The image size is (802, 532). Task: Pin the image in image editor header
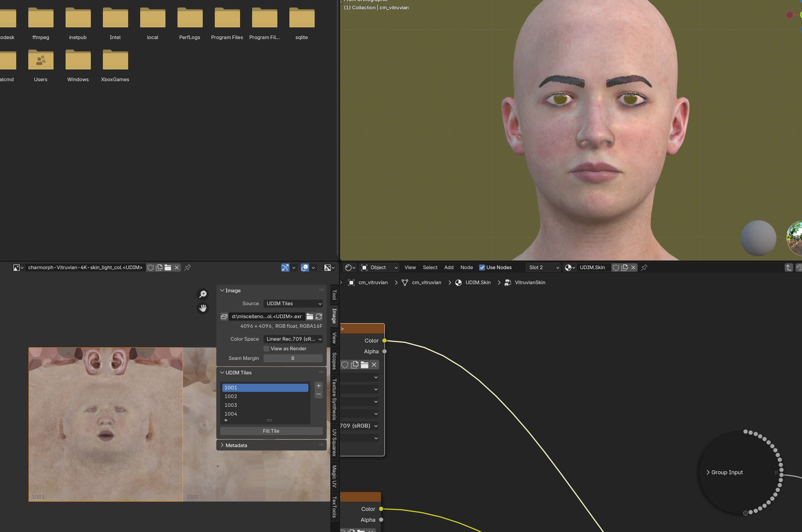pos(188,268)
